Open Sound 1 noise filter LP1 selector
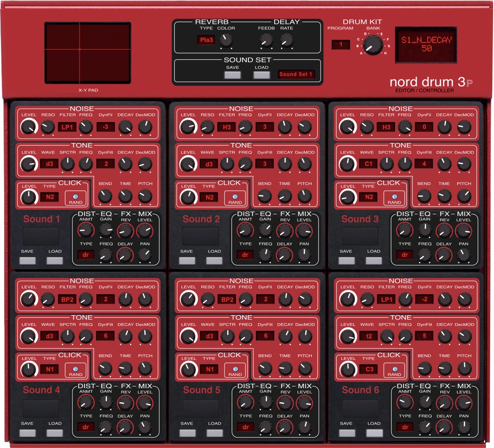The width and height of the screenshot is (494, 448). [67, 127]
